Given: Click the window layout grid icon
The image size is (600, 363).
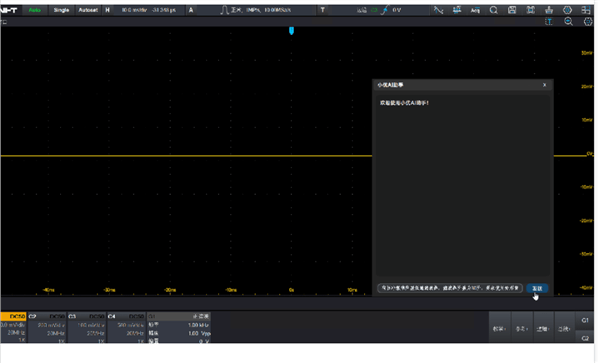Looking at the screenshot, I should 585,10.
